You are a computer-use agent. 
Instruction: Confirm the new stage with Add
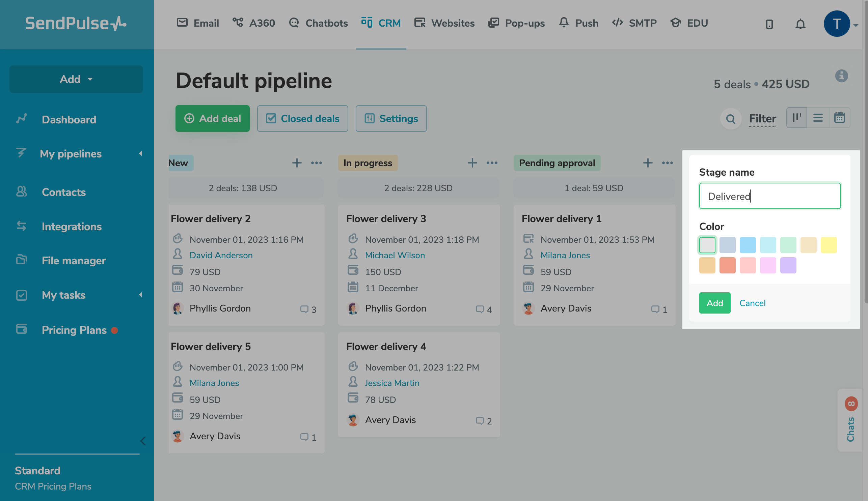pyautogui.click(x=714, y=303)
